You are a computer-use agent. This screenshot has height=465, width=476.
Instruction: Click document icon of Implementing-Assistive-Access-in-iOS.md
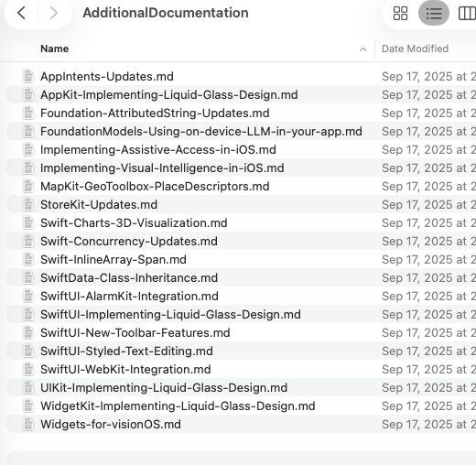point(28,149)
